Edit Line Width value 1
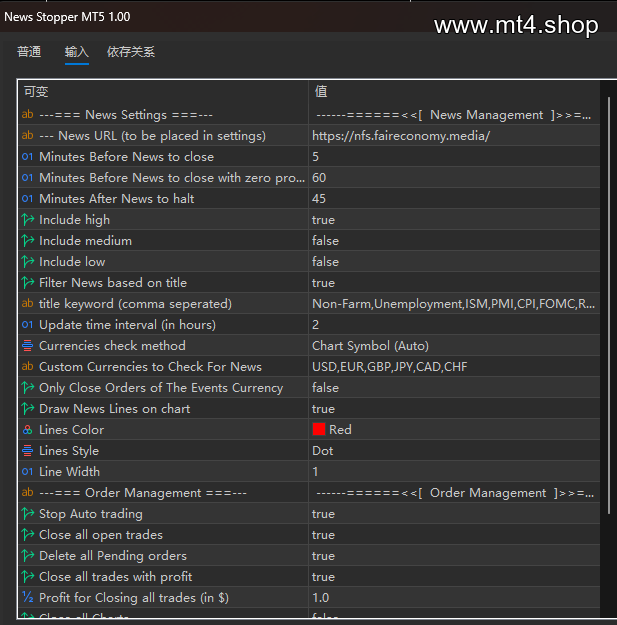 pos(454,472)
